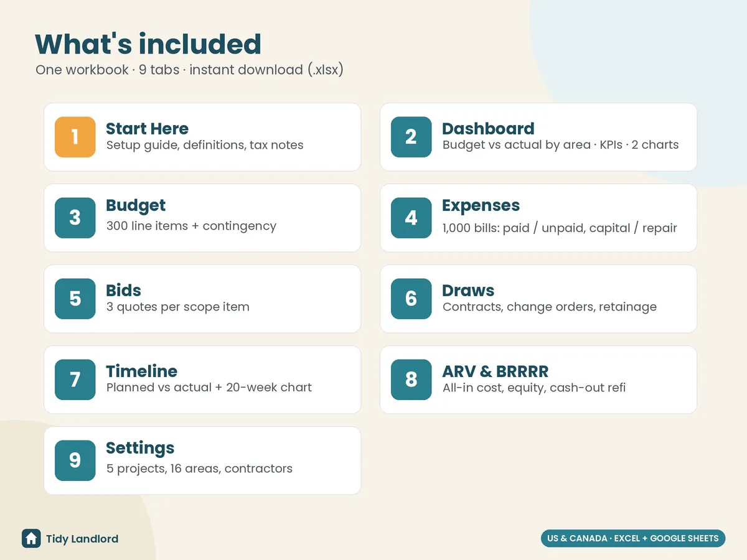747x560 pixels.
Task: Select the number 6 badge beside Draws
Action: pos(411,299)
